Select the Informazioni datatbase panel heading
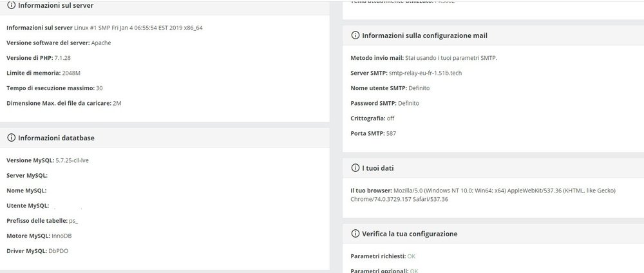This screenshot has height=273, width=644. [57, 138]
